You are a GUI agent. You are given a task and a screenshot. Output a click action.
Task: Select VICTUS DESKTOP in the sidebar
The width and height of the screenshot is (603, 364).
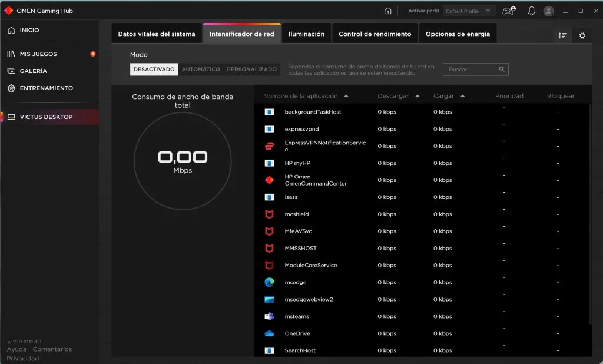click(49, 117)
